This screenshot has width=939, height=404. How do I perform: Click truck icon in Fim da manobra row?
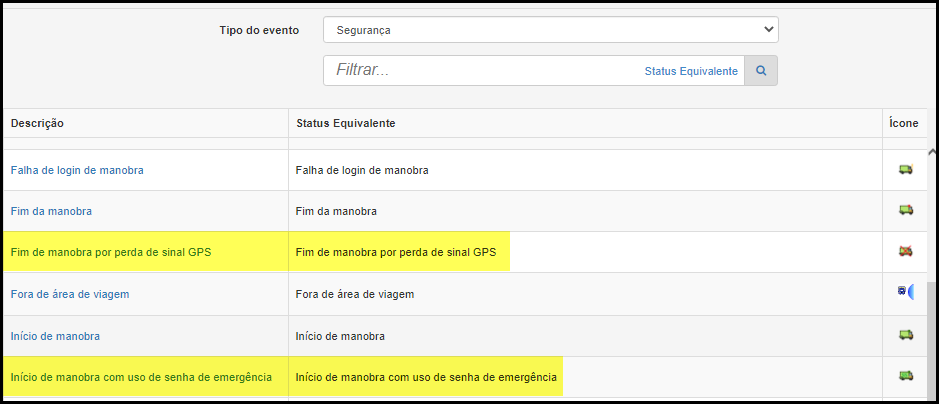click(x=905, y=209)
